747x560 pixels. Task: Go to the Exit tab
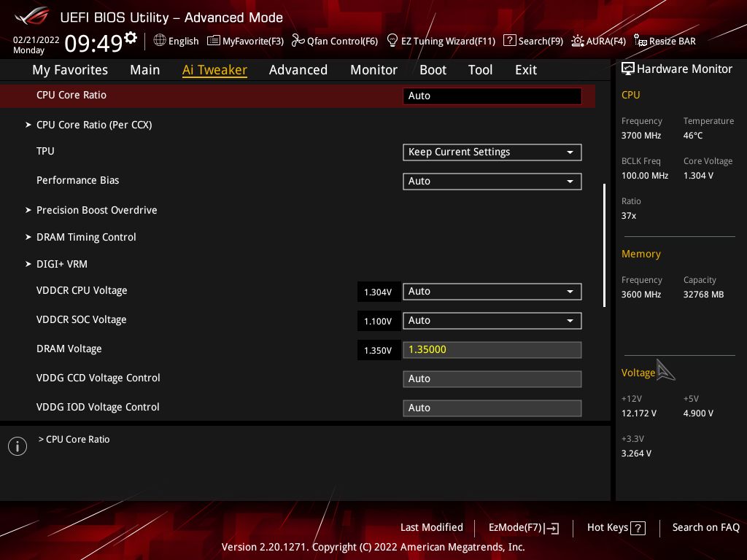[x=526, y=70]
